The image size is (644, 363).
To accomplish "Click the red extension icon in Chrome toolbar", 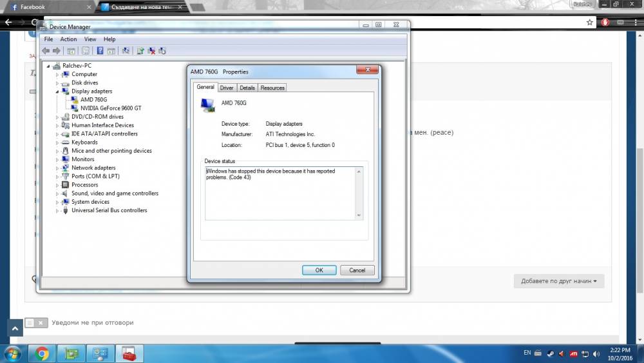I will (x=605, y=22).
